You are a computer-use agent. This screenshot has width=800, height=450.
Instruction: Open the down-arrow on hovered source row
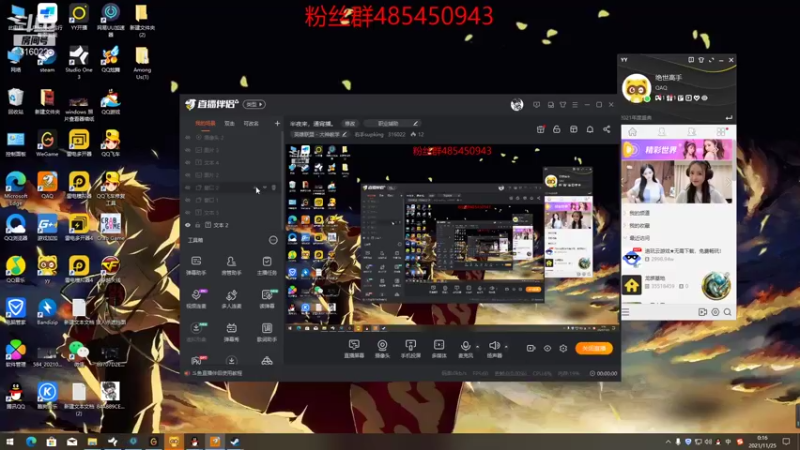point(265,188)
